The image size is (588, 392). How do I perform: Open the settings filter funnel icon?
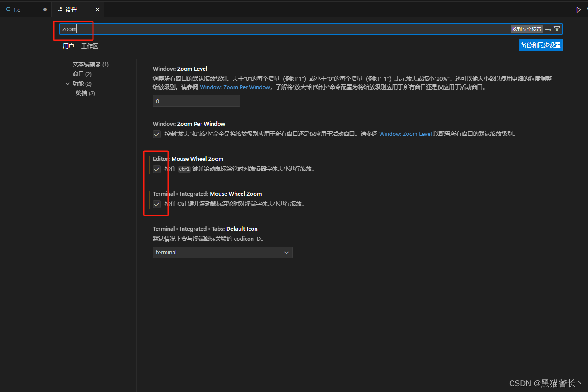(x=557, y=29)
